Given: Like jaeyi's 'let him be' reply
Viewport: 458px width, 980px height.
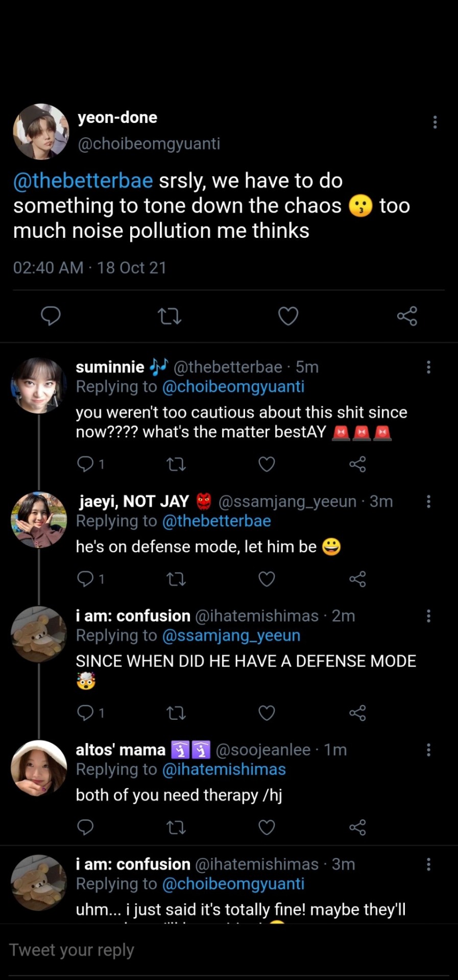Looking at the screenshot, I should click(x=267, y=579).
